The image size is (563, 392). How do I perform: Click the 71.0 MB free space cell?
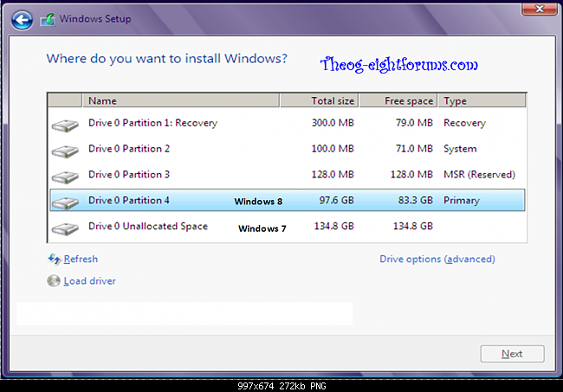(414, 149)
